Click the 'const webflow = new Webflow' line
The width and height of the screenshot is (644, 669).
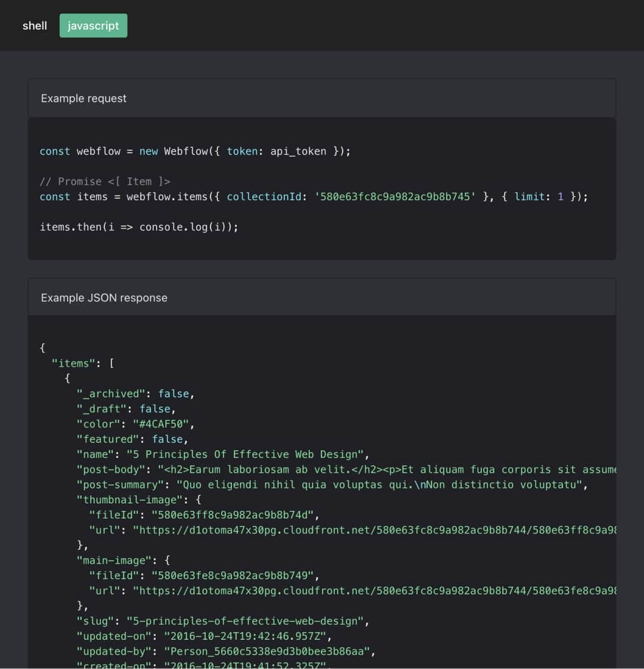coord(195,151)
